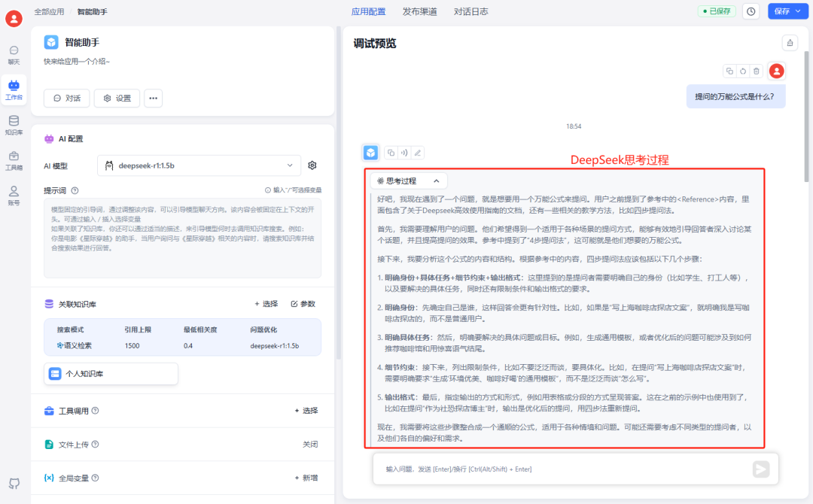Click the send arrow button
813x504 pixels.
(x=761, y=469)
